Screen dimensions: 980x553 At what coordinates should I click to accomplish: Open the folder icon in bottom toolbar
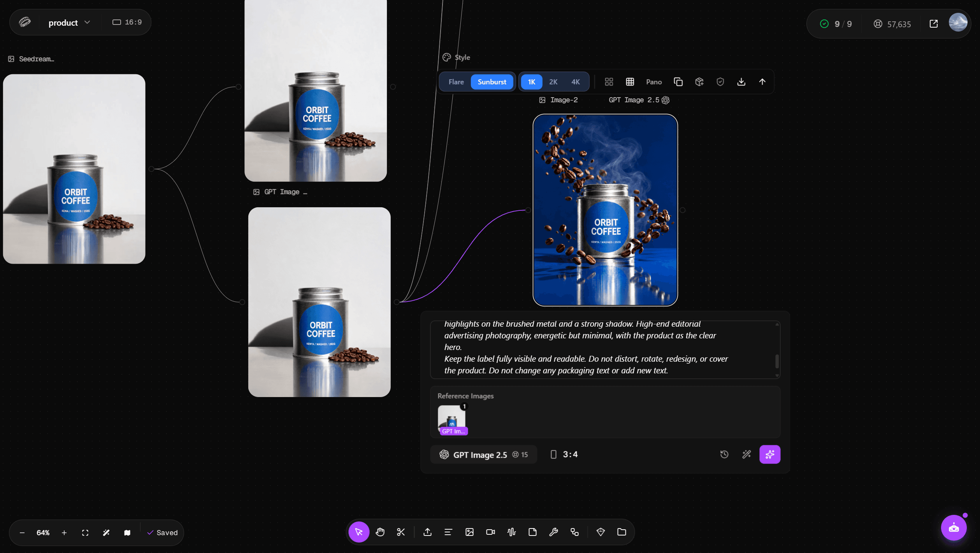click(622, 532)
